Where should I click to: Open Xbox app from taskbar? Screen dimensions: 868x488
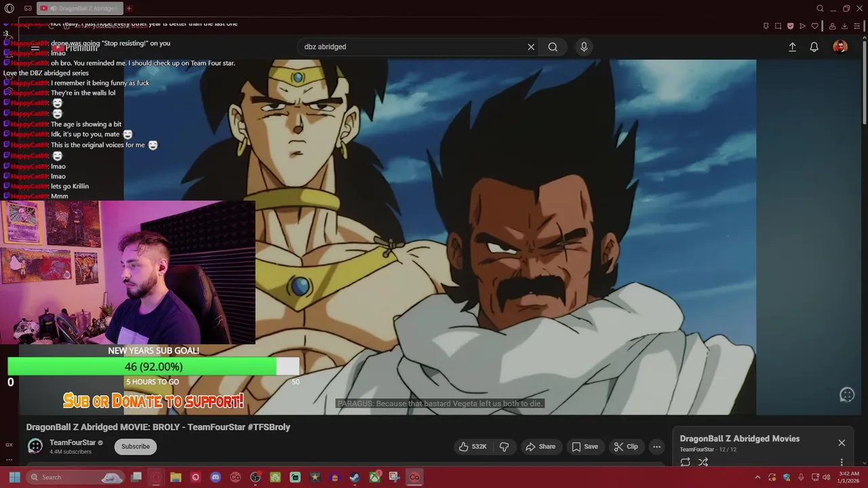coord(374,477)
